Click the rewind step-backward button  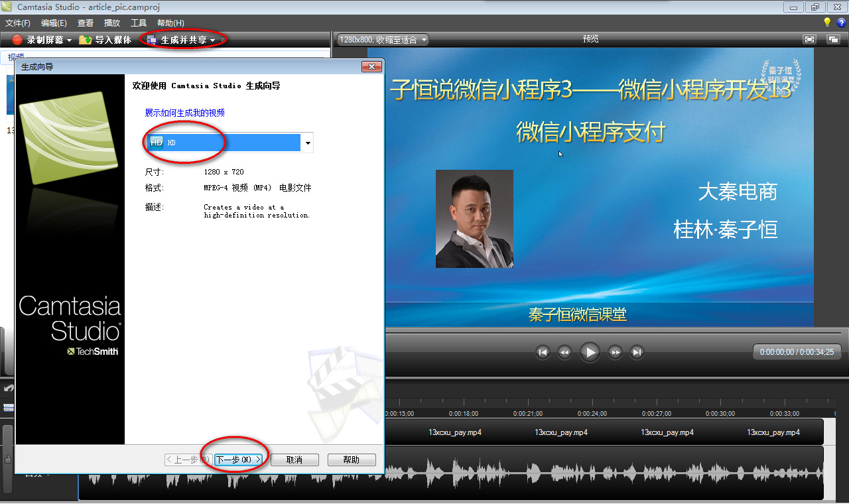point(564,352)
